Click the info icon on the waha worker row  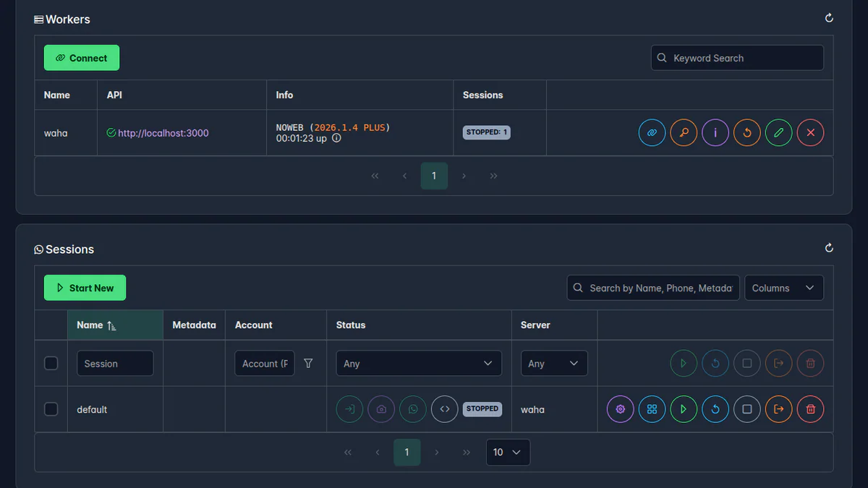tap(715, 132)
